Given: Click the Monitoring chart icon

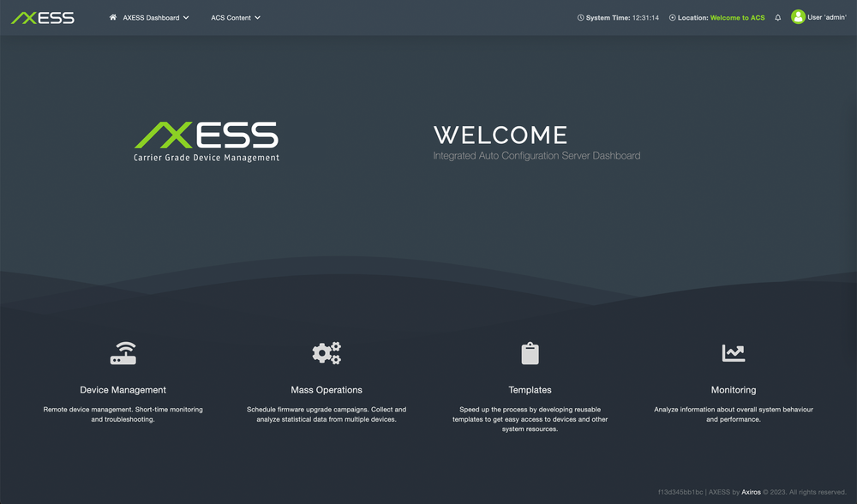Looking at the screenshot, I should [x=734, y=352].
